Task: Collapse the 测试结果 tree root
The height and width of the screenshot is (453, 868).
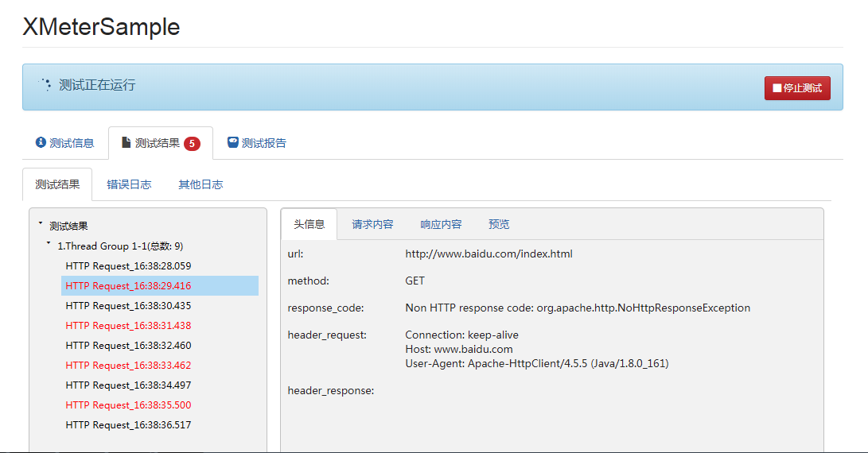Action: (x=41, y=223)
